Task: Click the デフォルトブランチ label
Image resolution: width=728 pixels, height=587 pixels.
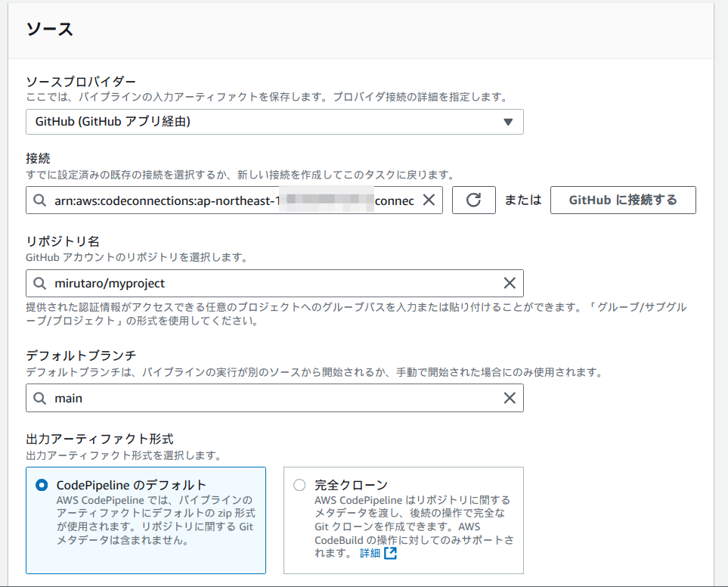Action: point(81,356)
